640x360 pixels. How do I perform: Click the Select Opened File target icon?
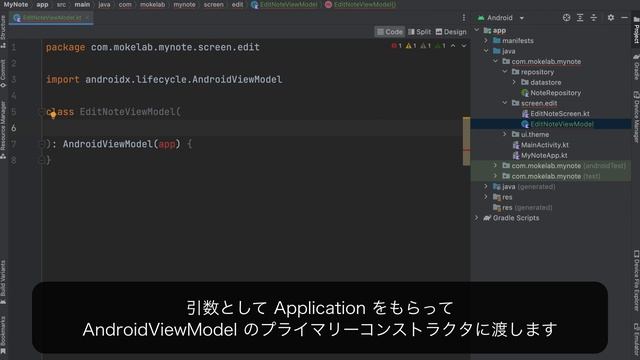pos(566,18)
